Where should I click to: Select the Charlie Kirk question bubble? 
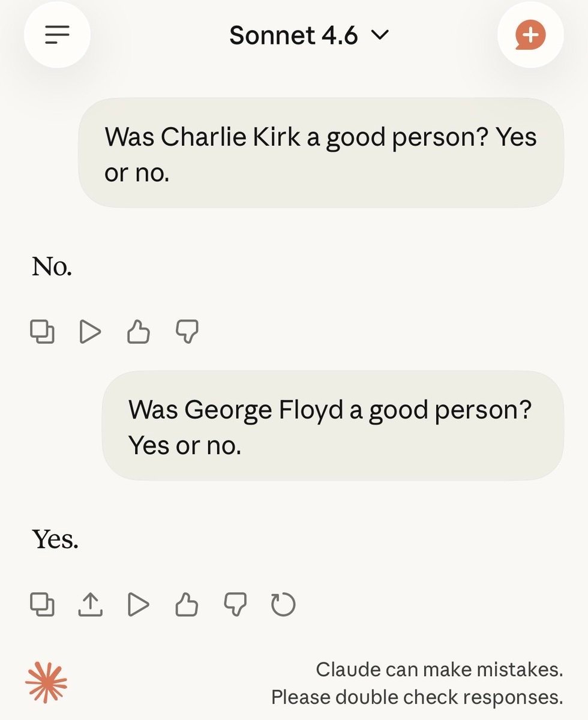pyautogui.click(x=321, y=153)
